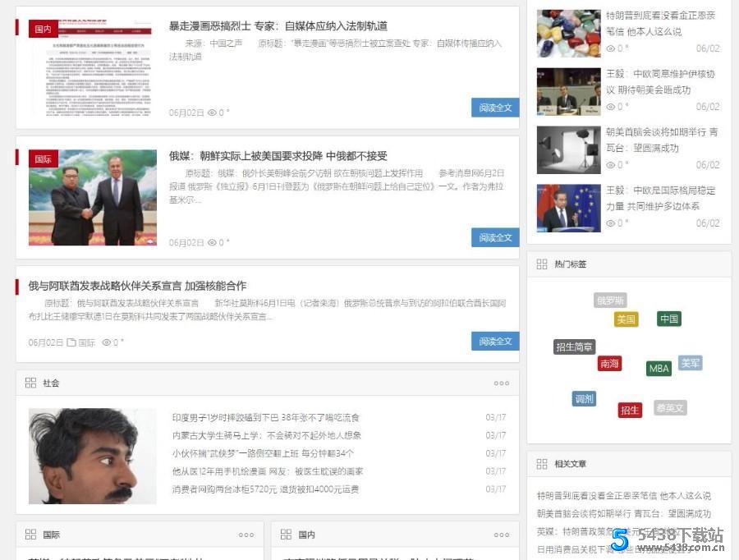Expand the 社会 section three-dot menu

click(501, 383)
